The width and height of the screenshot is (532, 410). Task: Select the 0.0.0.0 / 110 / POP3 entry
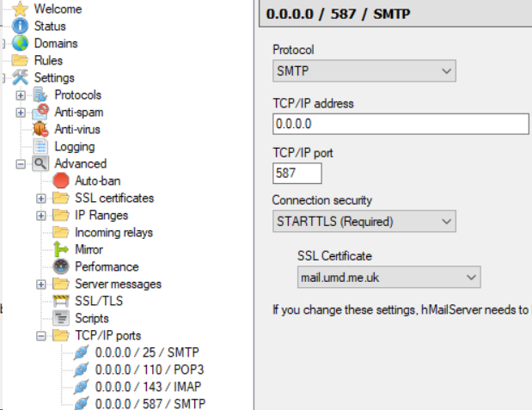coord(150,370)
